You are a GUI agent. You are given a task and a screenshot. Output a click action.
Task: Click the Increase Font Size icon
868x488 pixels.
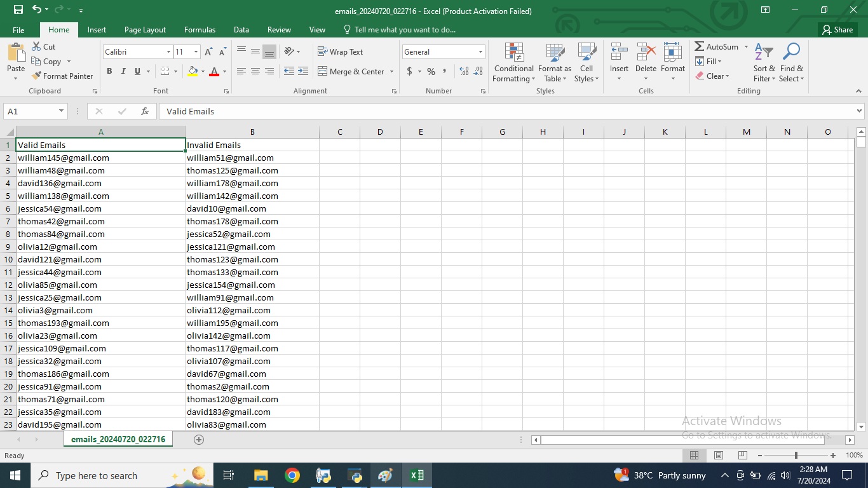tap(208, 52)
